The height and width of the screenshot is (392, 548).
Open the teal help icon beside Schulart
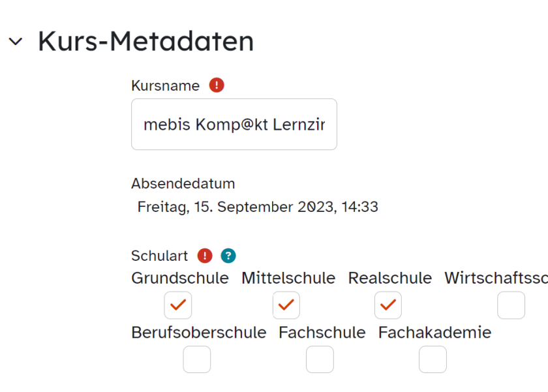(228, 256)
